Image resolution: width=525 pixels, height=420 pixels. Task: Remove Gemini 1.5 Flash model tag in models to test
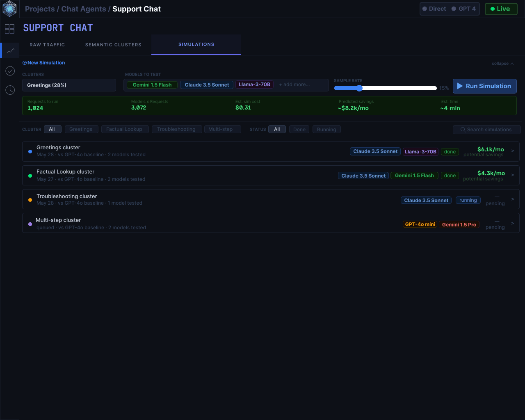pos(152,85)
